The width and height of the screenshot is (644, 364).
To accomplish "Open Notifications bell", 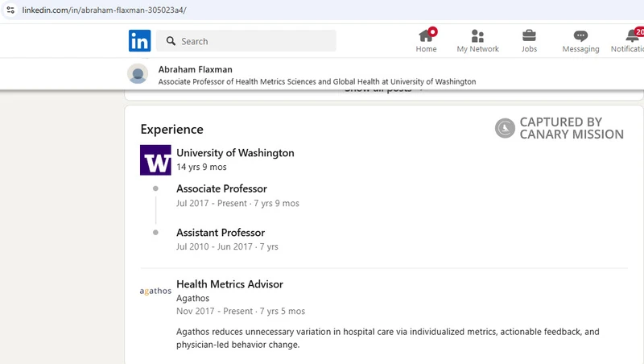I will point(628,41).
